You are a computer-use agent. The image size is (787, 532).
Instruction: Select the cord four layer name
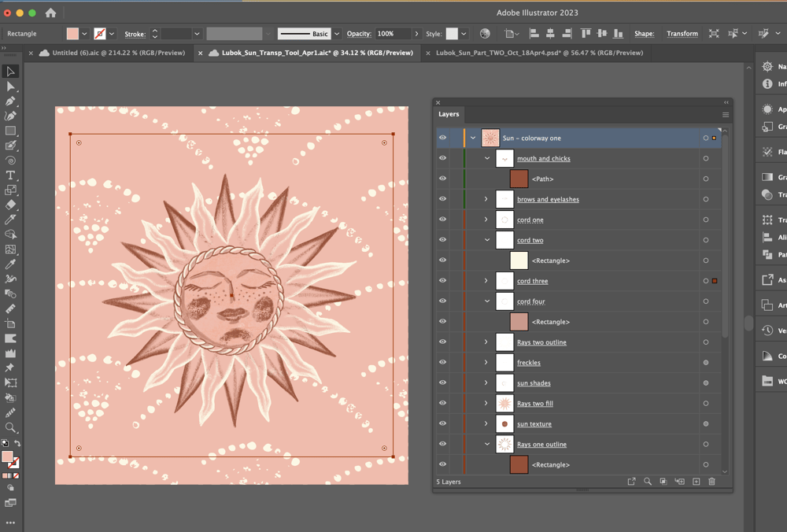pyautogui.click(x=531, y=301)
